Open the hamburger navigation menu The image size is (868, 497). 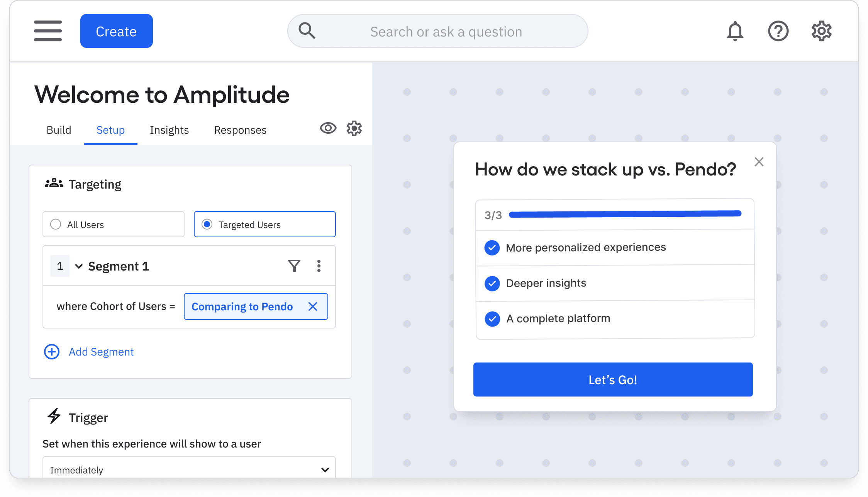(x=47, y=31)
